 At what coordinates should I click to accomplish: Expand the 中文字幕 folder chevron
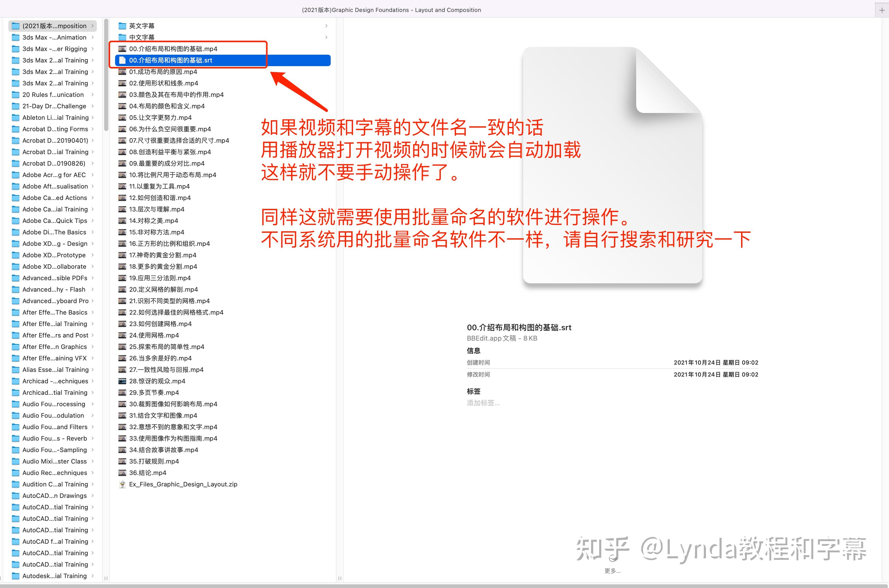pos(326,37)
